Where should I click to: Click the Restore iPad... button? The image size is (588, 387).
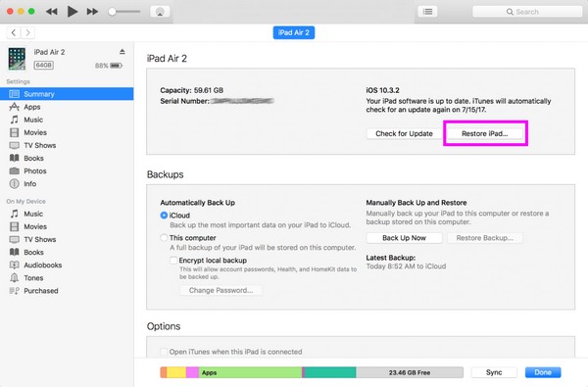tap(484, 133)
